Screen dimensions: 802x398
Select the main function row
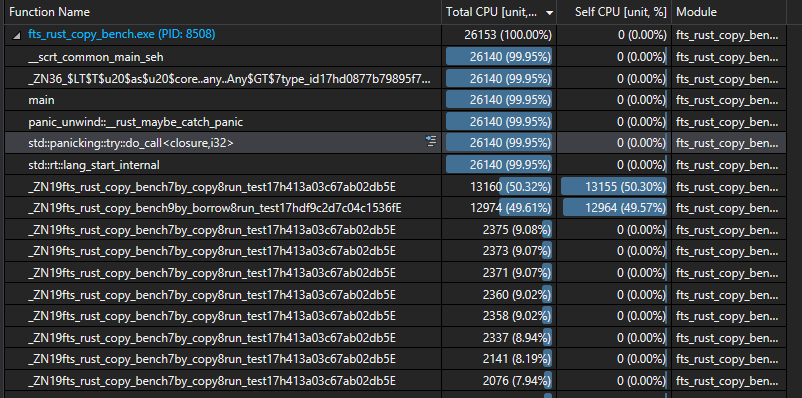(x=395, y=100)
